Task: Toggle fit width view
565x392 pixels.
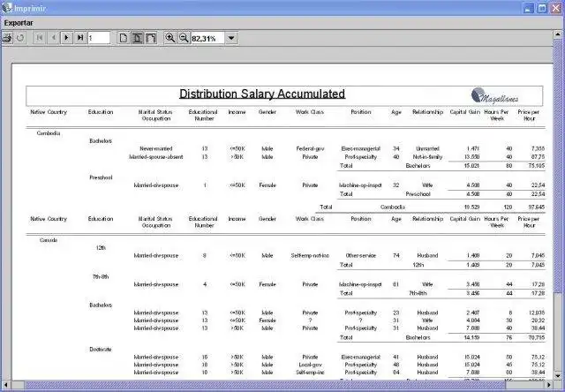Action: (x=151, y=38)
